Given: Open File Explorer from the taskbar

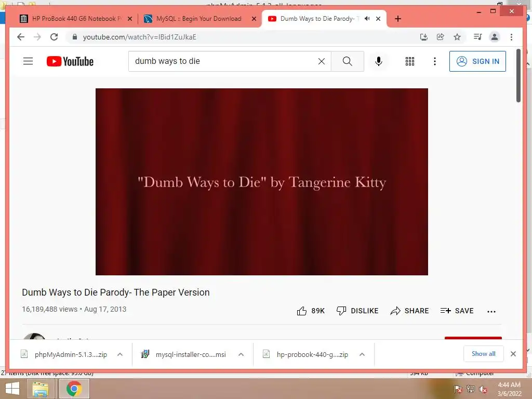Looking at the screenshot, I should tap(41, 389).
